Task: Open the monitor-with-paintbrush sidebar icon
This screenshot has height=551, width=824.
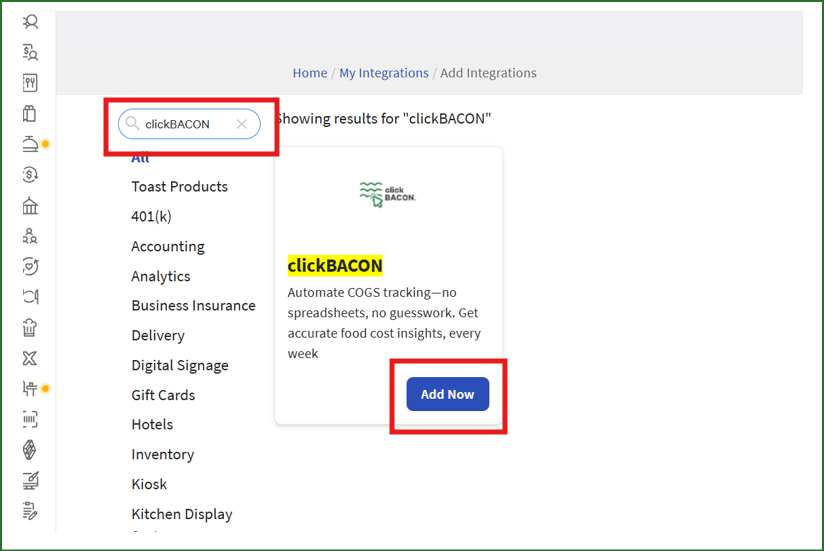Action: coord(30,480)
